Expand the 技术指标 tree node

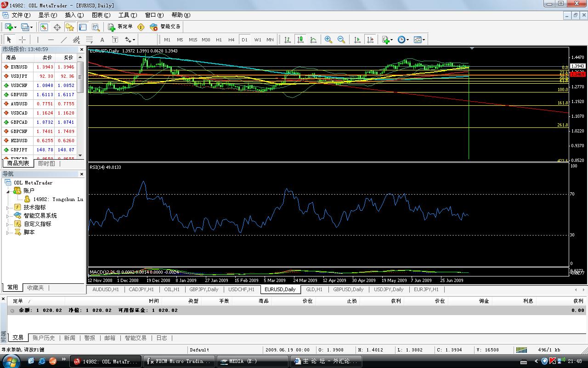click(x=7, y=207)
